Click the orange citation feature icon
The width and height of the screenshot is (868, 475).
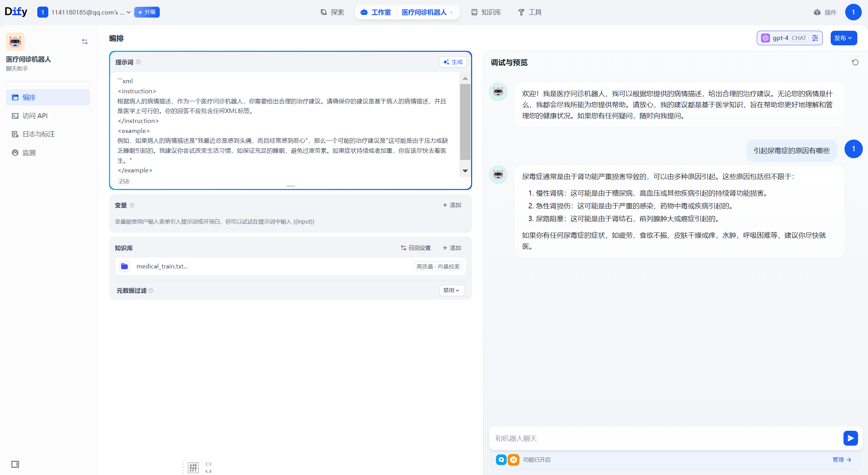pos(513,459)
